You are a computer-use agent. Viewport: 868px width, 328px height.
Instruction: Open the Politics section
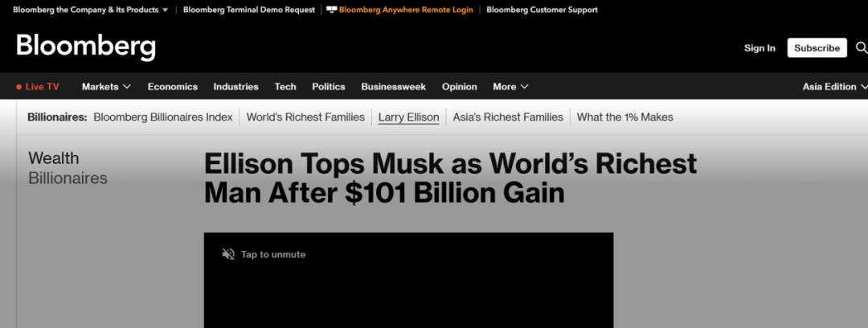[x=328, y=87]
